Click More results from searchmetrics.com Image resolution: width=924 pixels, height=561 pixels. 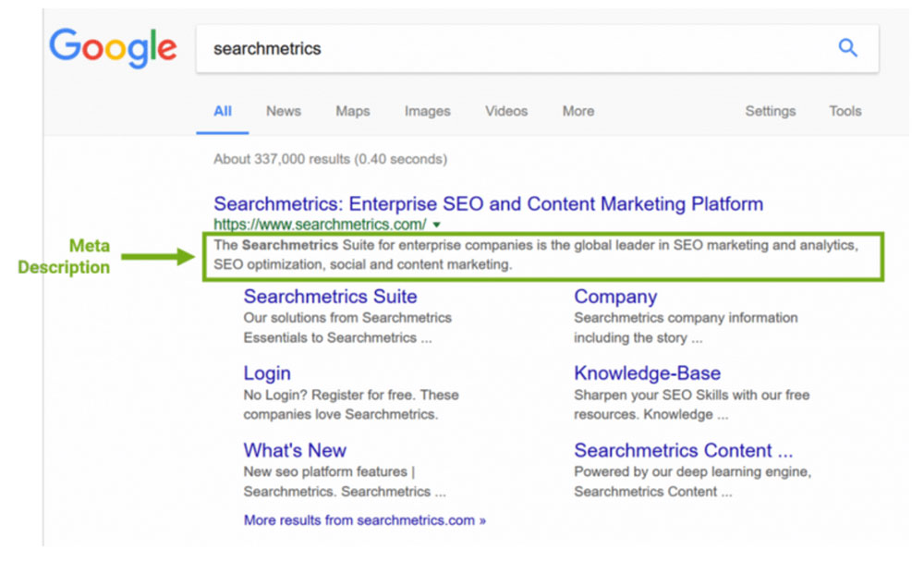tap(364, 520)
